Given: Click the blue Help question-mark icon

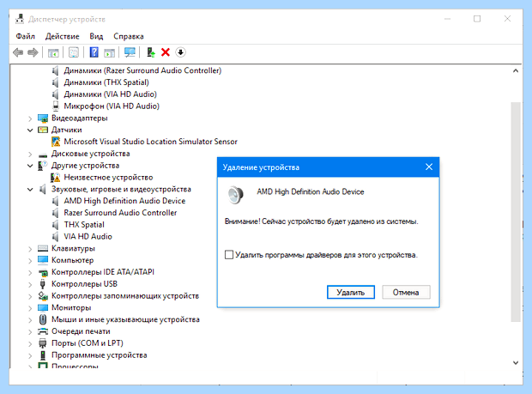Looking at the screenshot, I should (94, 52).
